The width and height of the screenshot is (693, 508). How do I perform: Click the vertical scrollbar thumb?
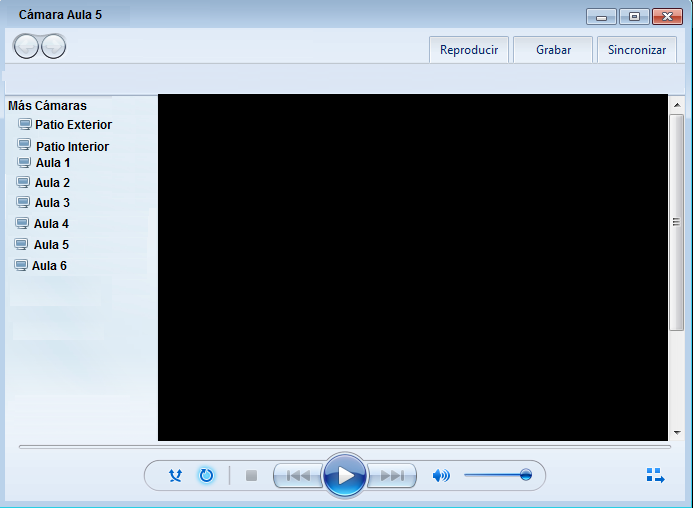pyautogui.click(x=676, y=222)
